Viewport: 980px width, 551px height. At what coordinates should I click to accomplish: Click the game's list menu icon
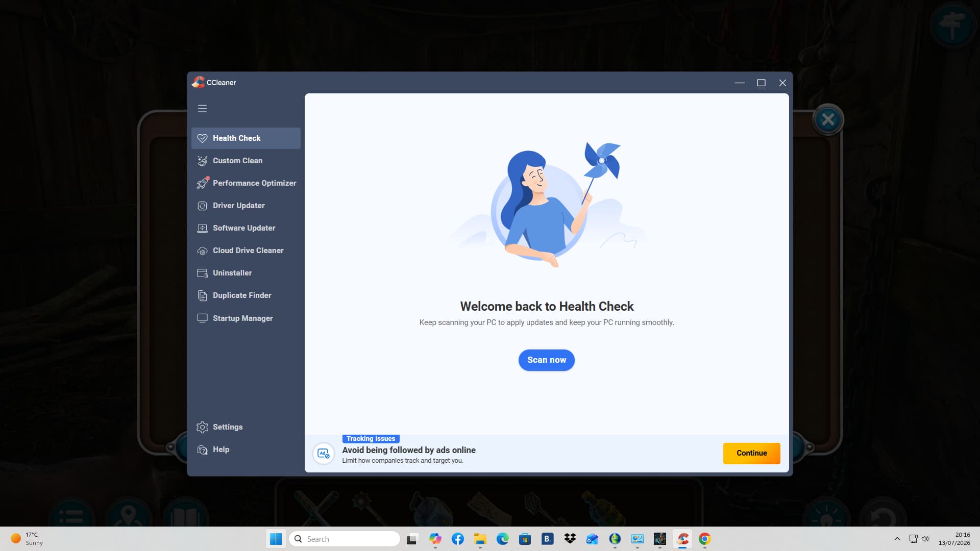[71, 514]
